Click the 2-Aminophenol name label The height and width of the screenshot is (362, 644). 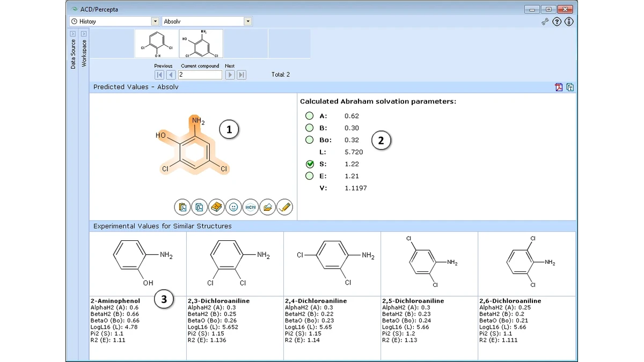(115, 301)
